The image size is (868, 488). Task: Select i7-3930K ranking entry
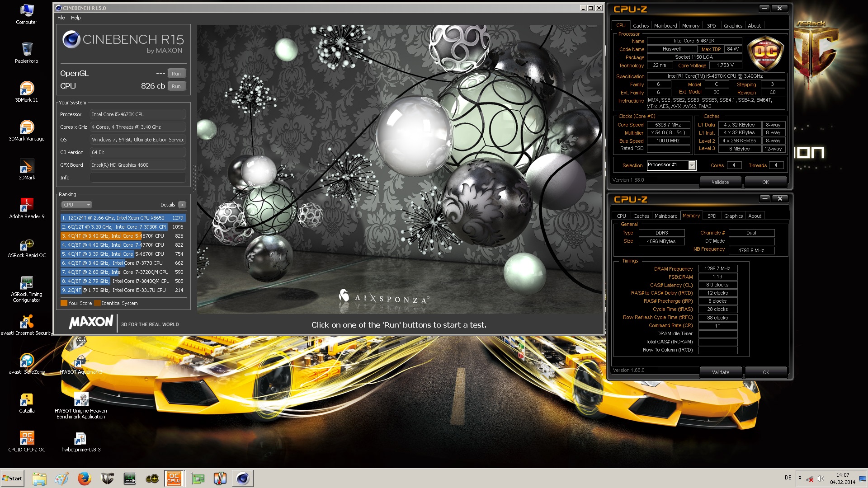click(x=123, y=227)
